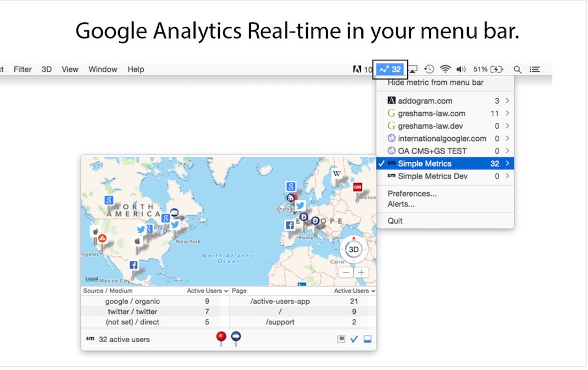The image size is (588, 370).
Task: Expand the Simple Metrics Dev submenu arrow
Action: [x=507, y=176]
